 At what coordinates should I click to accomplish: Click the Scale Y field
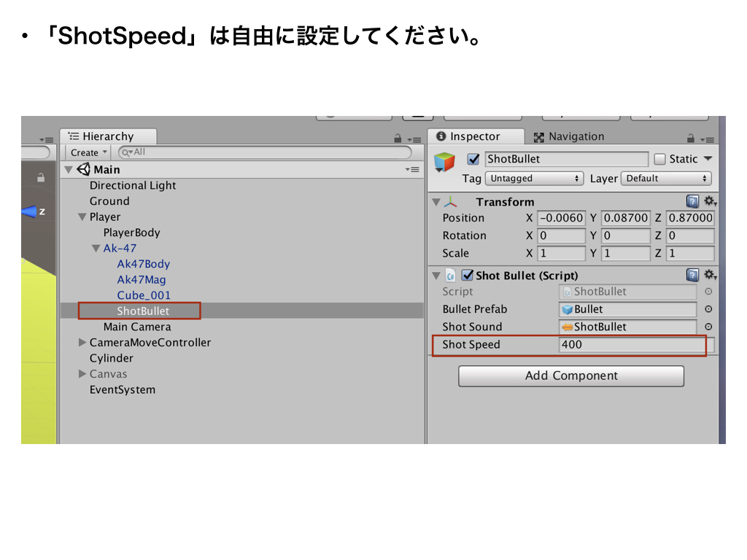[x=625, y=253]
